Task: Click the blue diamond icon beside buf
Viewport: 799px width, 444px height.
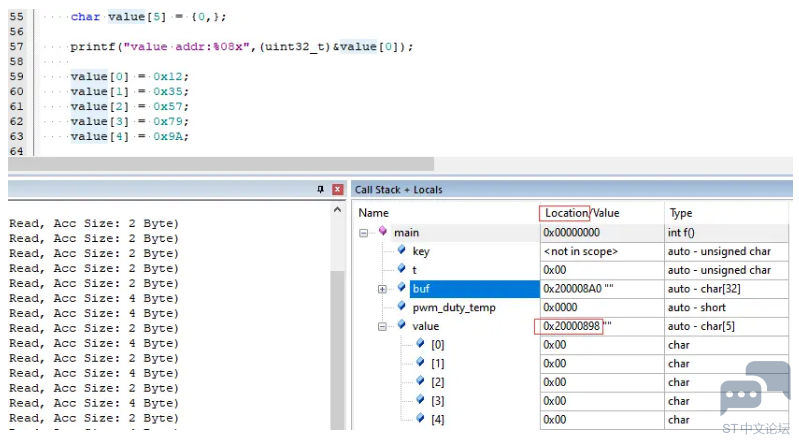Action: pyautogui.click(x=402, y=288)
